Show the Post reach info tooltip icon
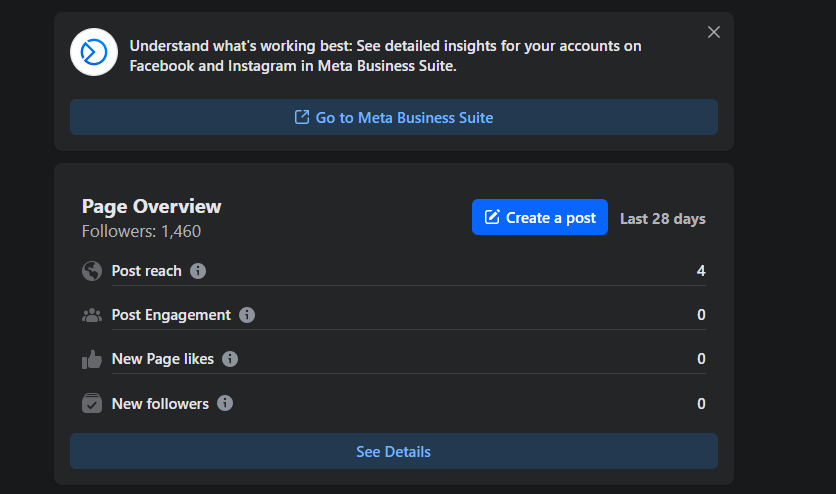The width and height of the screenshot is (836, 494). point(198,271)
